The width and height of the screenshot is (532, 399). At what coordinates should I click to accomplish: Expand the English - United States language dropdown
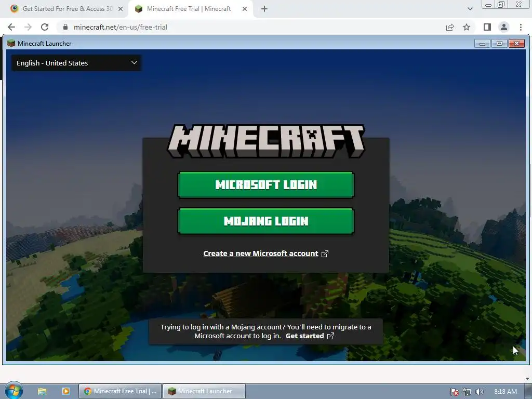coord(77,63)
